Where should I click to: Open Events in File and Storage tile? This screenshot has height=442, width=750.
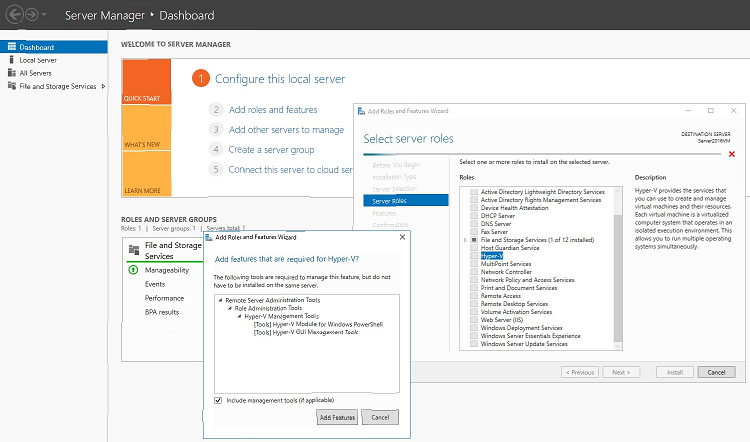(155, 284)
